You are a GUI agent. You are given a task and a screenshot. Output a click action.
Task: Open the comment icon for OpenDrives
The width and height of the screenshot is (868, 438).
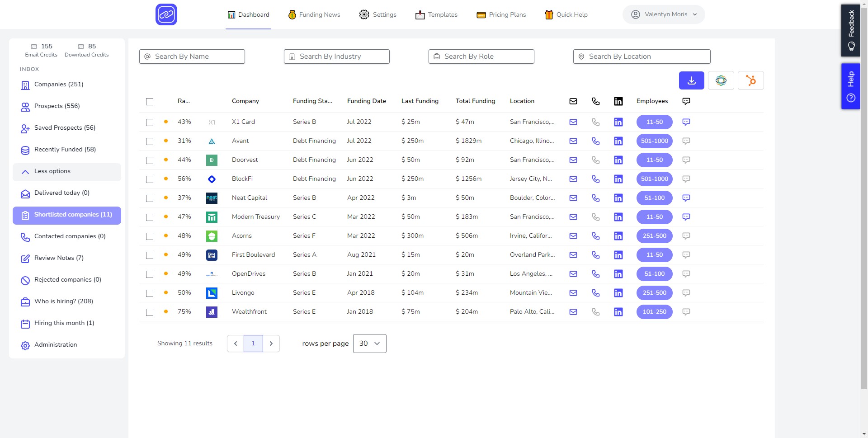pos(686,274)
